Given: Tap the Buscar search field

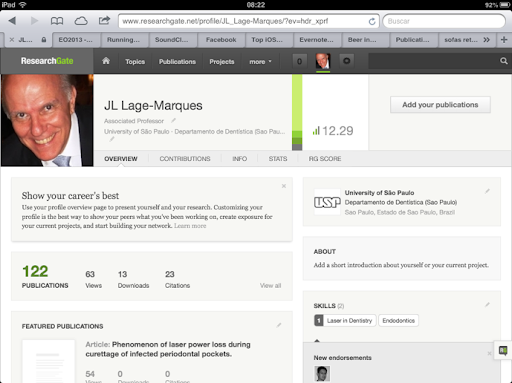Looking at the screenshot, I should 444,21.
